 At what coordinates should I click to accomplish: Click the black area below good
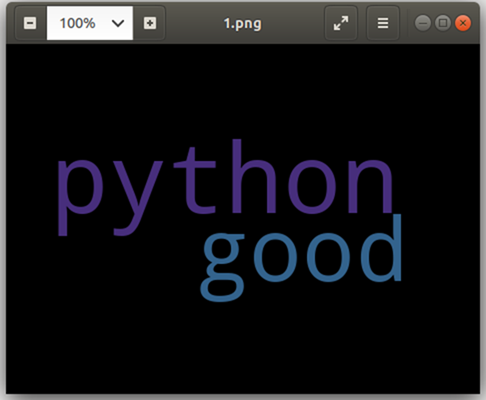tap(243, 347)
